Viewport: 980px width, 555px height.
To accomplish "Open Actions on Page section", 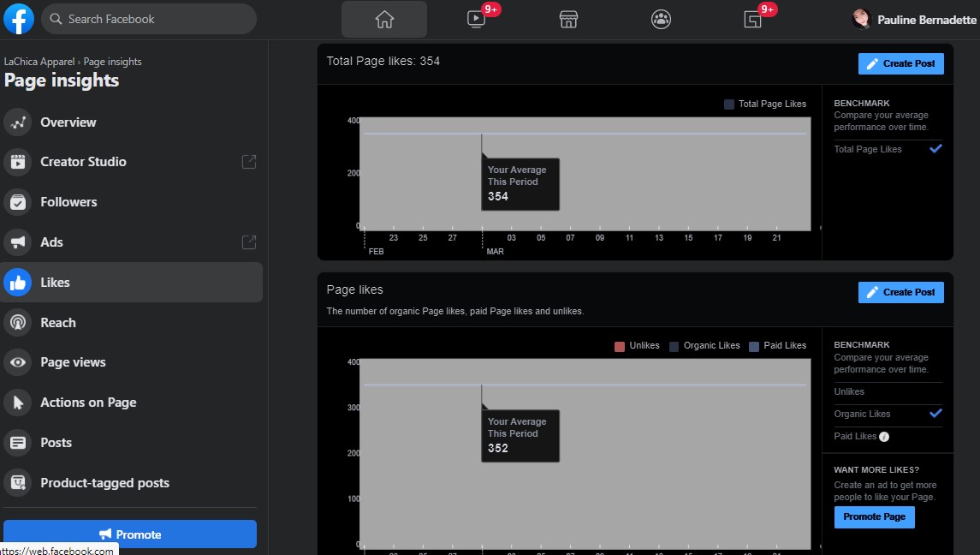I will (x=131, y=403).
